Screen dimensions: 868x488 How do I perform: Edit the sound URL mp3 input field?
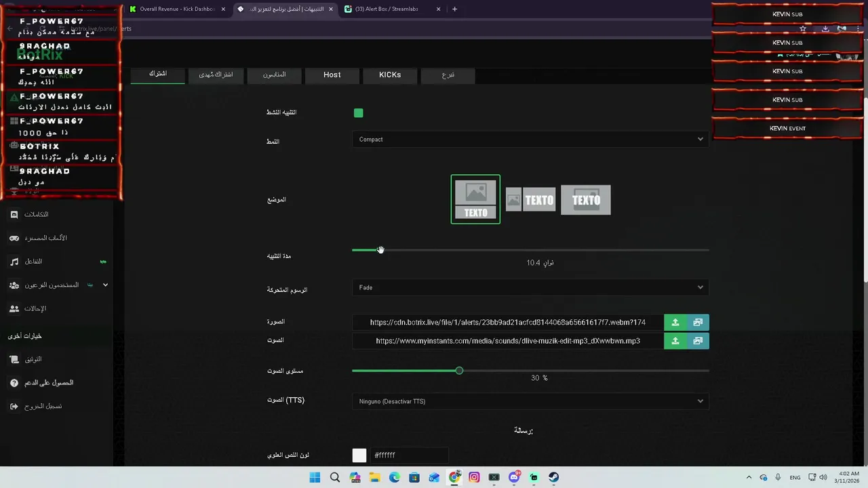coord(508,341)
